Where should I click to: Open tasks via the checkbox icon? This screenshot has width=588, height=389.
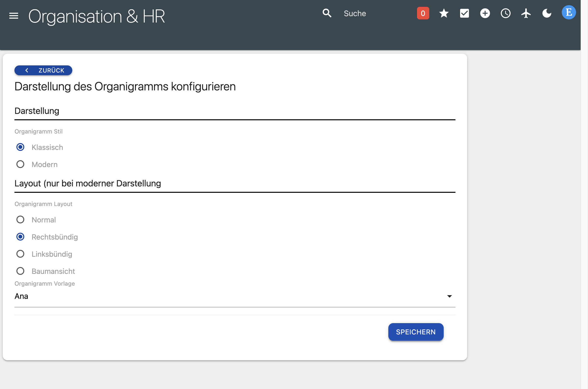(x=464, y=13)
